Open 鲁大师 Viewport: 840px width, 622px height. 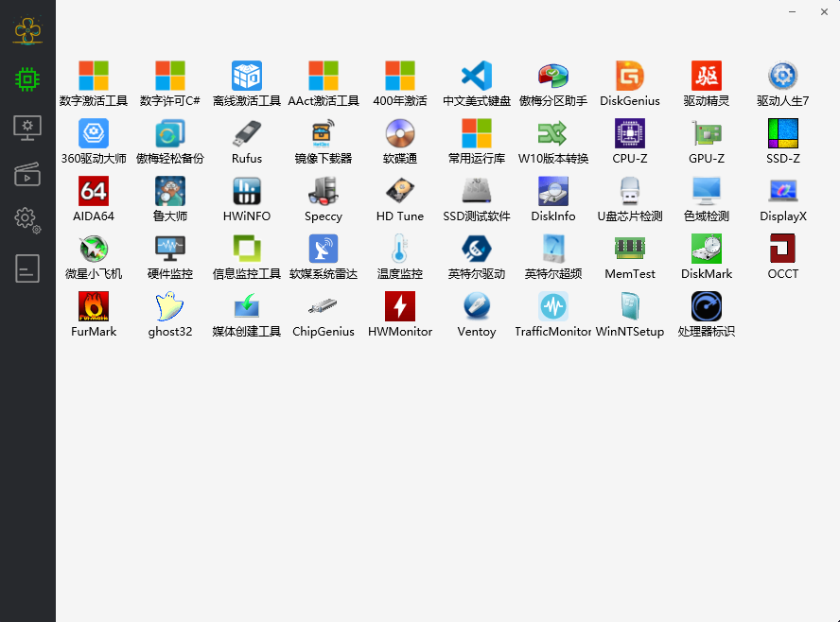[x=170, y=199]
